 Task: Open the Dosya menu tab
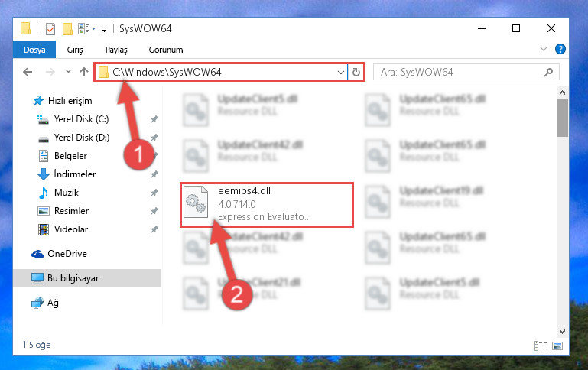point(34,50)
